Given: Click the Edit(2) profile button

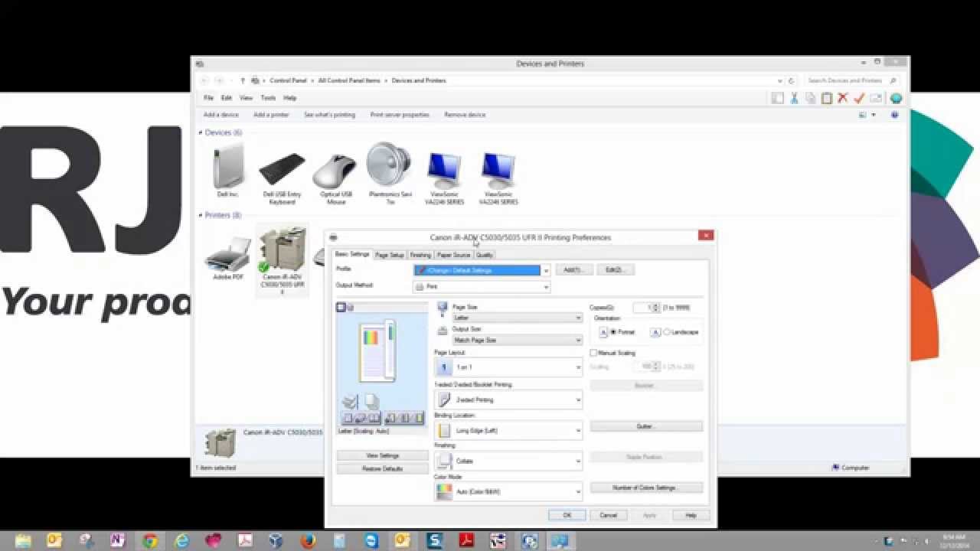Looking at the screenshot, I should [x=615, y=269].
